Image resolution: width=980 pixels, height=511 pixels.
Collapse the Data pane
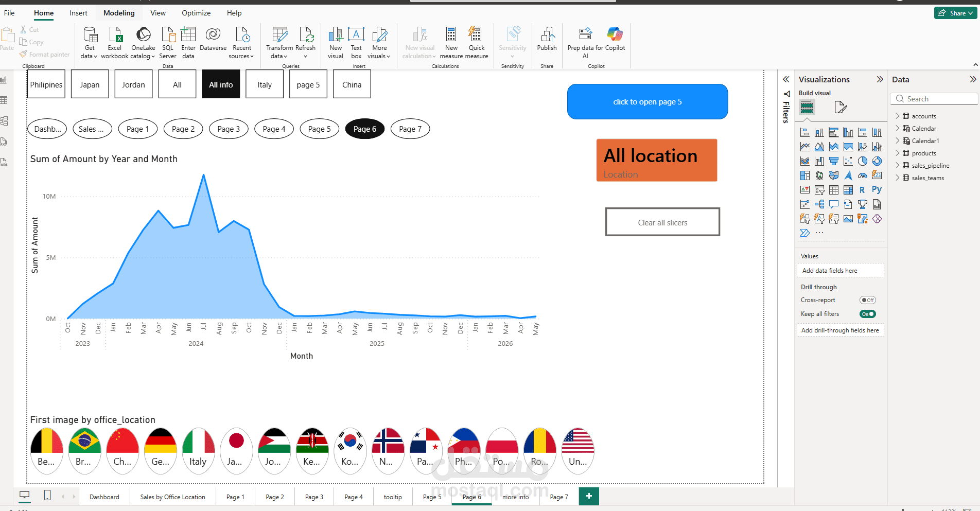(972, 79)
